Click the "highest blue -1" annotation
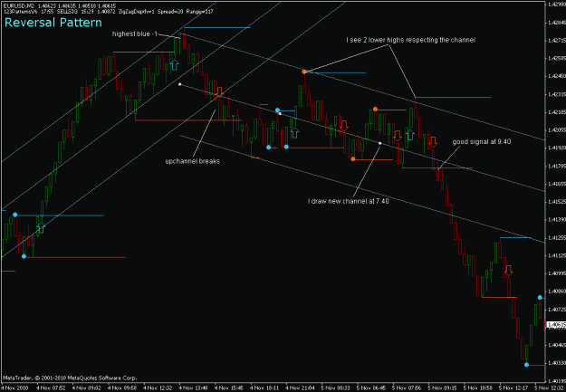 [135, 33]
